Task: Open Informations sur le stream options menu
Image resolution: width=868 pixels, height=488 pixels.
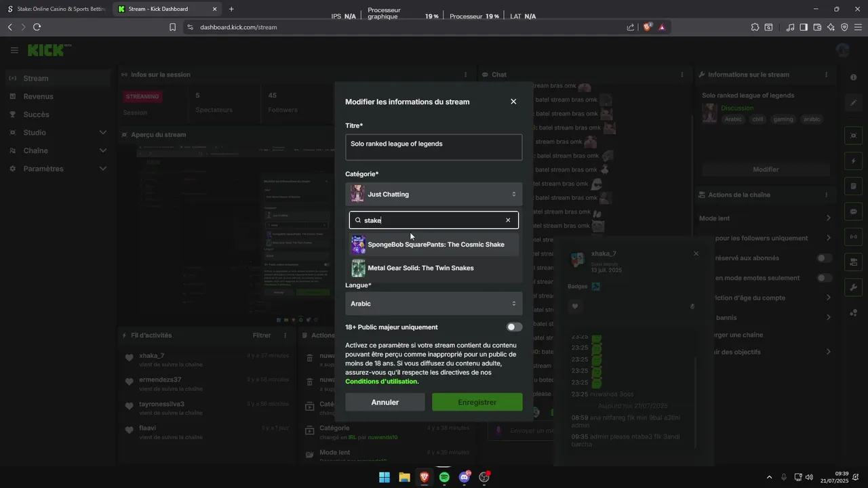Action: [x=826, y=75]
